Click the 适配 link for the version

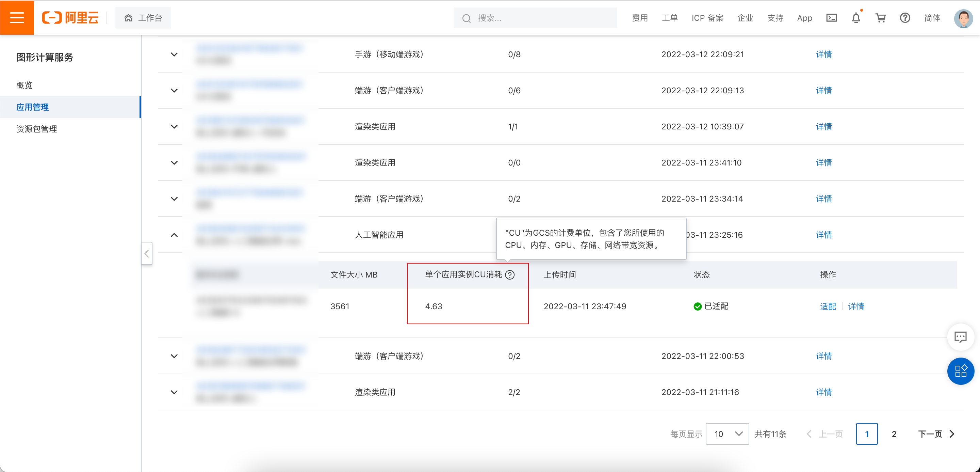(828, 306)
